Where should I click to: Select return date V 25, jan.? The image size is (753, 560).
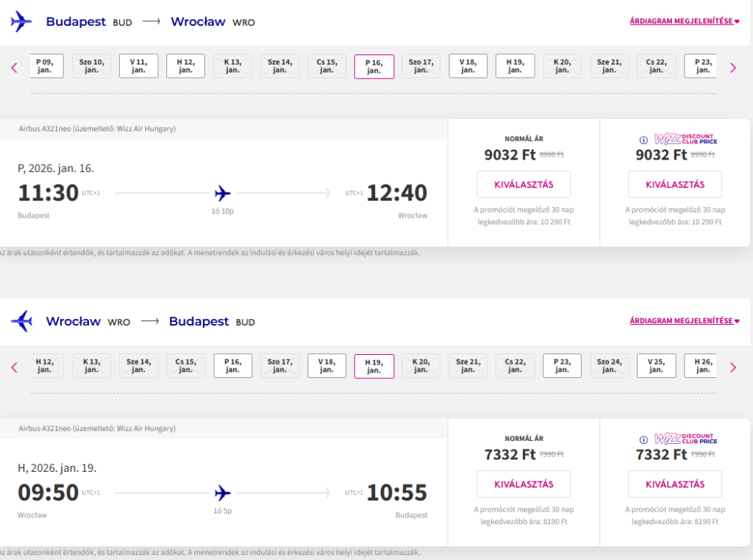pos(656,366)
